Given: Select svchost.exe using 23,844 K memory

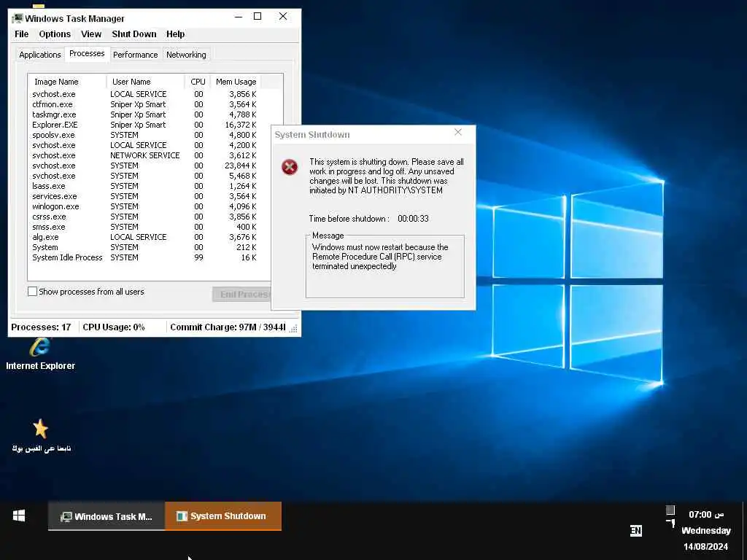Looking at the screenshot, I should click(x=144, y=166).
